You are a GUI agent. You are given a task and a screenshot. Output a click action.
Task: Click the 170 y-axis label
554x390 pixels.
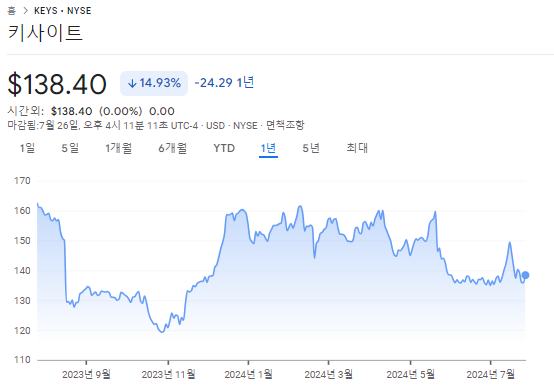(22, 181)
